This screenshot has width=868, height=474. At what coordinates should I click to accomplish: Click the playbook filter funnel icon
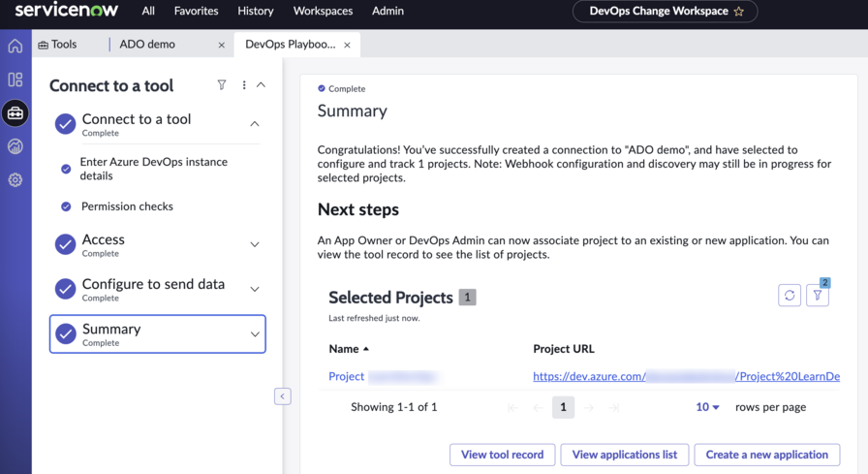pos(222,84)
